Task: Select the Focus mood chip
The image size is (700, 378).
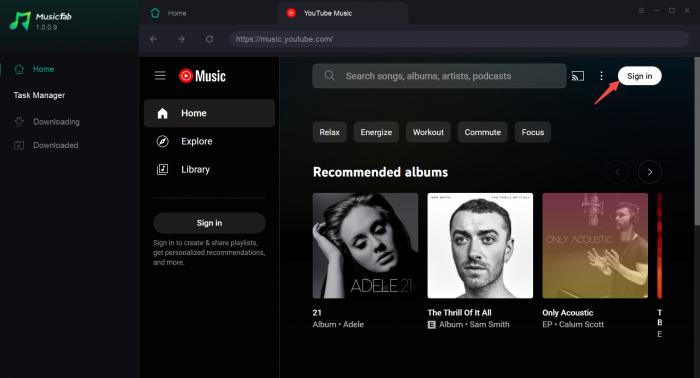Action: point(533,132)
